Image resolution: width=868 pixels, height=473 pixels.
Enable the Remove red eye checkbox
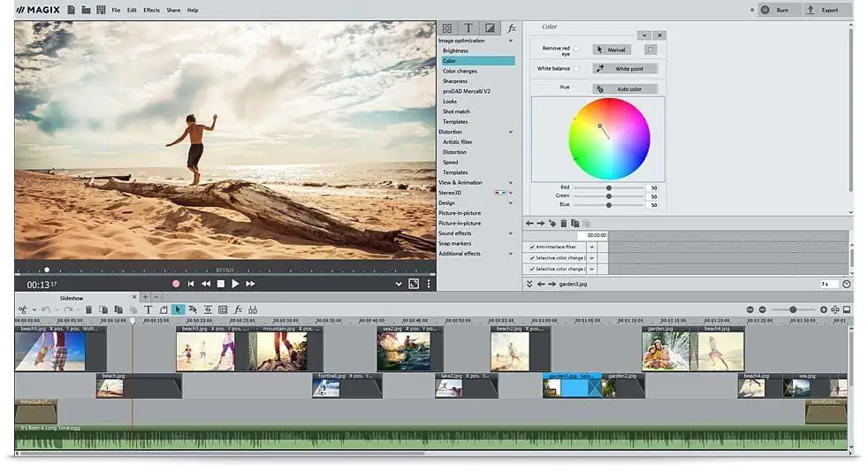coord(577,50)
